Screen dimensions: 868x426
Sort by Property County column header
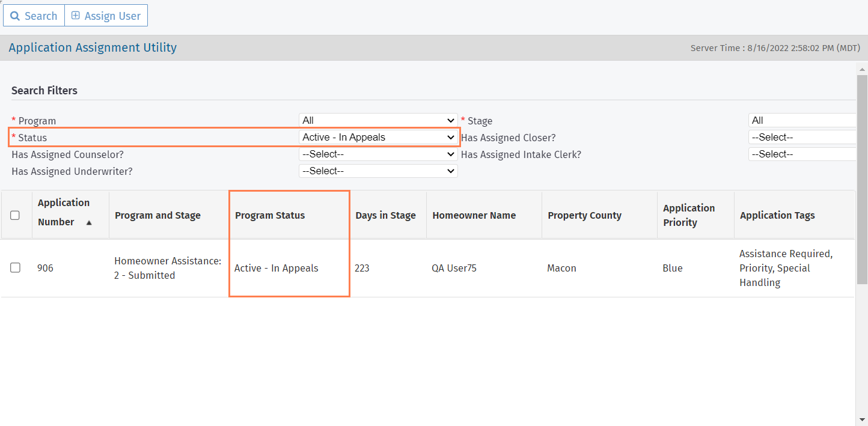(584, 215)
